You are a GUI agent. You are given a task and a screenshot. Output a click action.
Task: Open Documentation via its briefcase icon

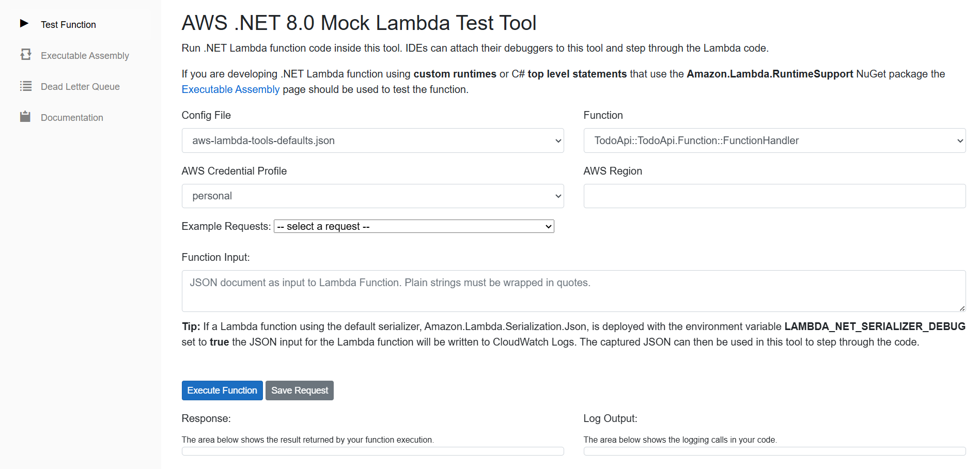click(25, 116)
